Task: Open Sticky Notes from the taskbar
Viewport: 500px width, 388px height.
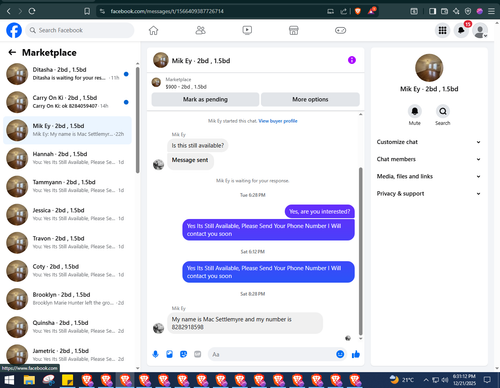Action: pos(68,380)
